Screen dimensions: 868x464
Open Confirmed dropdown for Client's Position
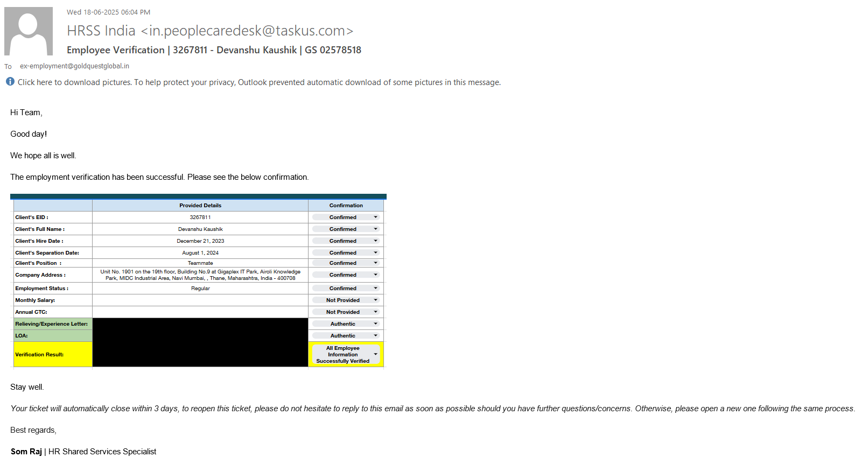[346, 263]
